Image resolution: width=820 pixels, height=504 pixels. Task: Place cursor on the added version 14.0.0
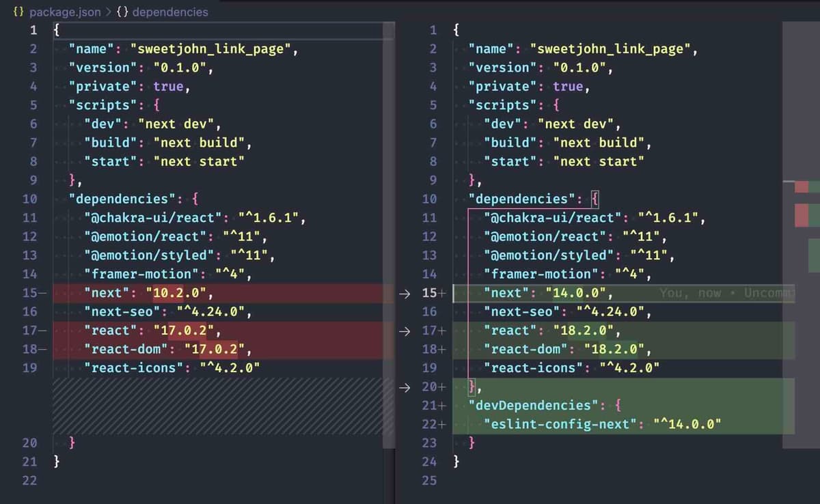577,294
